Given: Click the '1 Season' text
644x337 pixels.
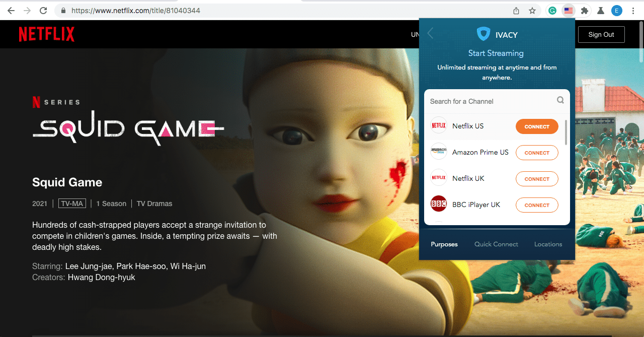Looking at the screenshot, I should (x=111, y=204).
